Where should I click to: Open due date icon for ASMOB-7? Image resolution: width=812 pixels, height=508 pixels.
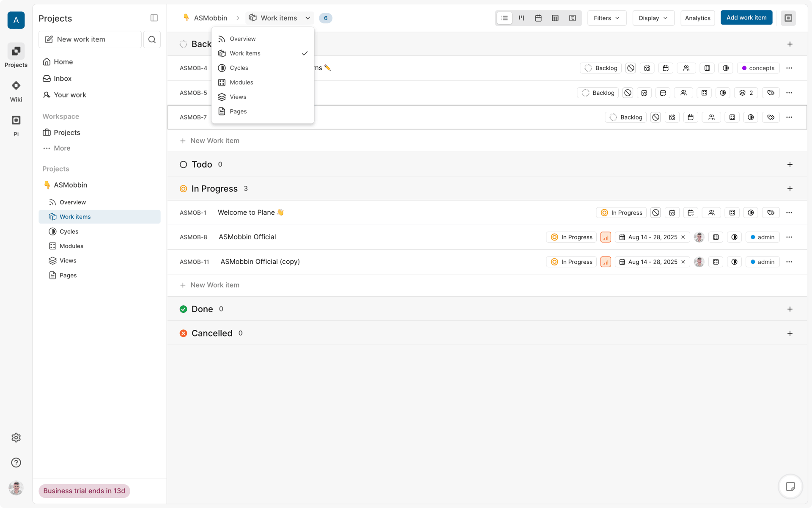pos(691,117)
